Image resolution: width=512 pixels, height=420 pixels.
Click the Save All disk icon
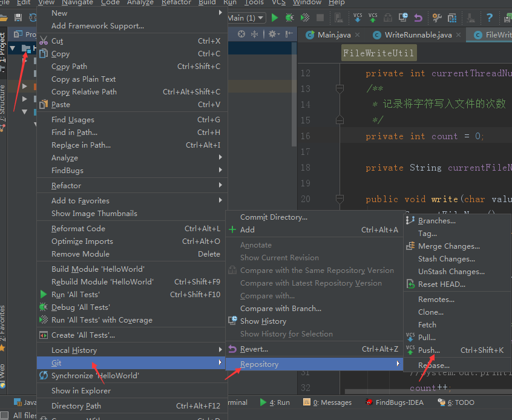(18, 18)
